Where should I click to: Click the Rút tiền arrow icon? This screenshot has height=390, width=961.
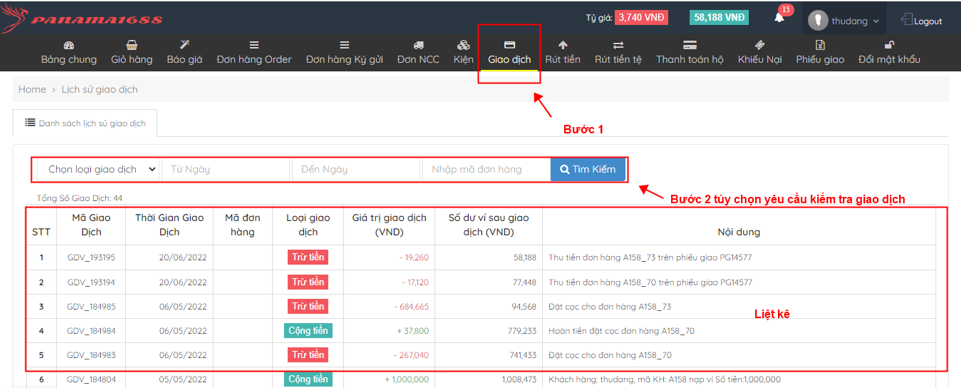pos(563,45)
